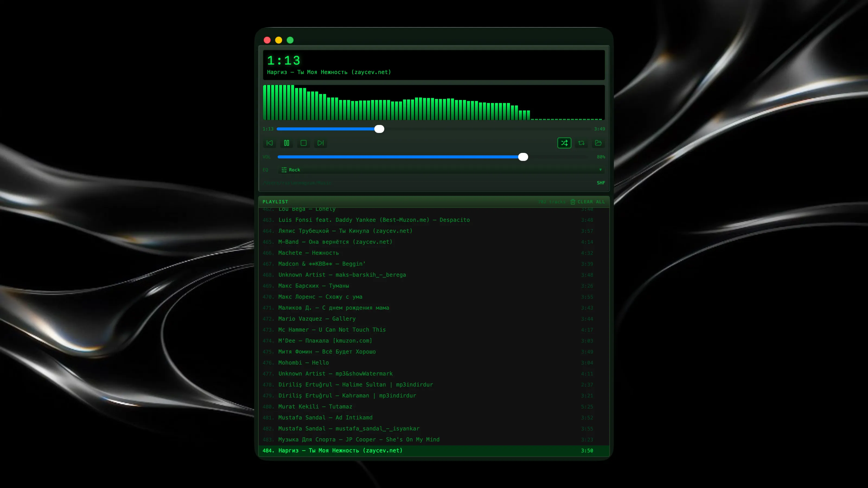Click the seek bar slider thumb

[x=379, y=129]
